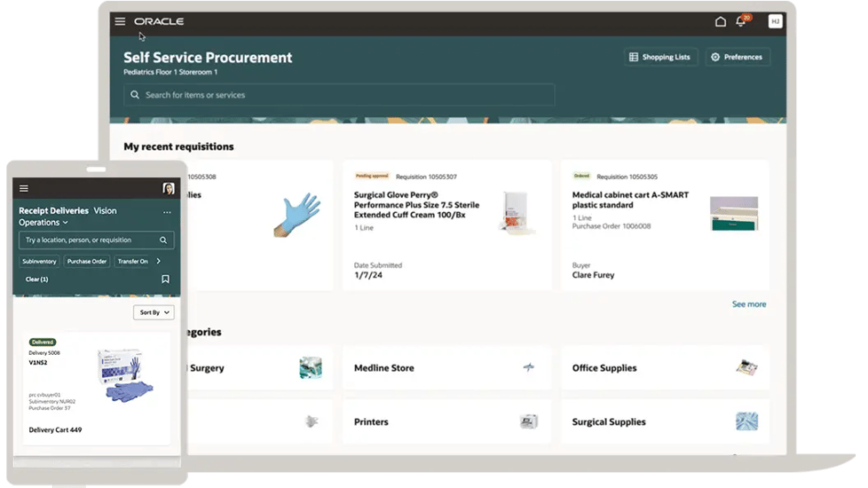Open the Sort By dropdown
The width and height of the screenshot is (868, 488).
point(154,312)
